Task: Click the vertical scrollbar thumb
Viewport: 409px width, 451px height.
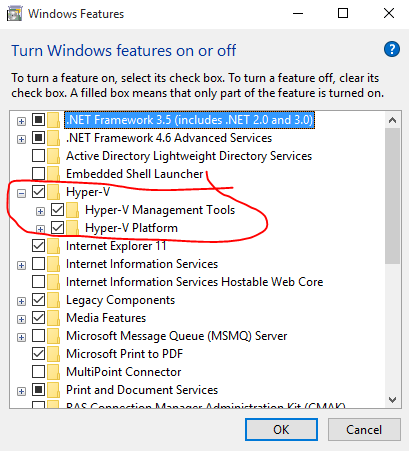Action: (392, 196)
